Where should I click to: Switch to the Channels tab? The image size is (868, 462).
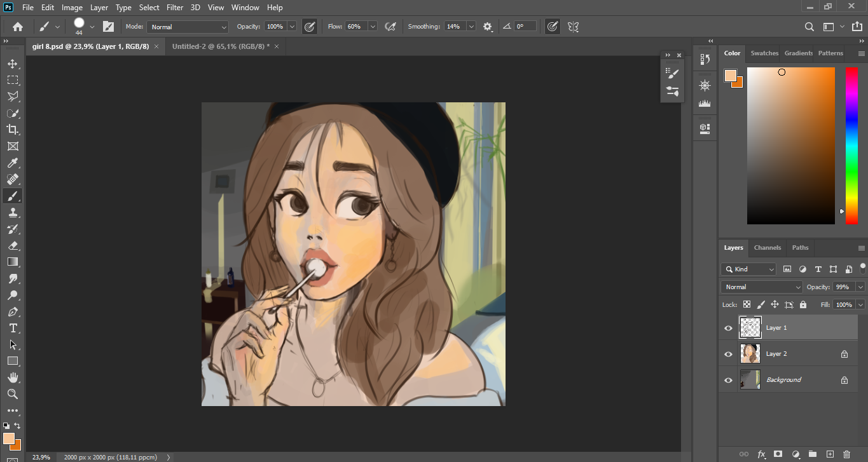[x=768, y=247]
